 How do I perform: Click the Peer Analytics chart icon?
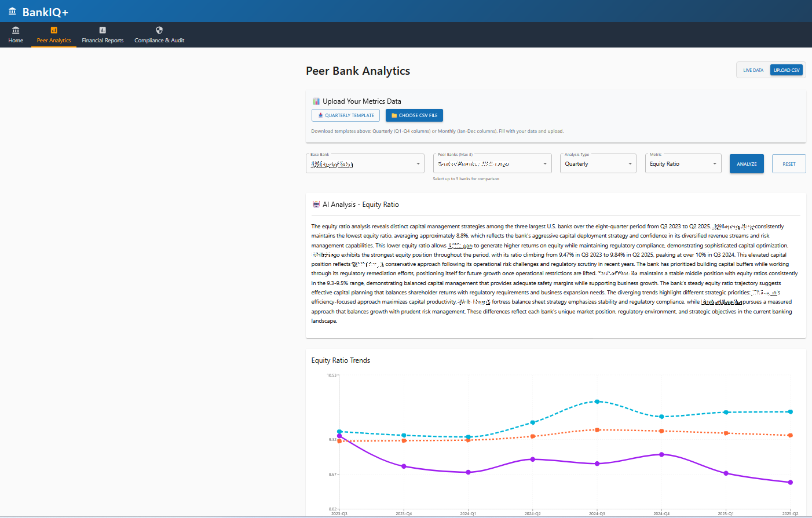click(54, 30)
